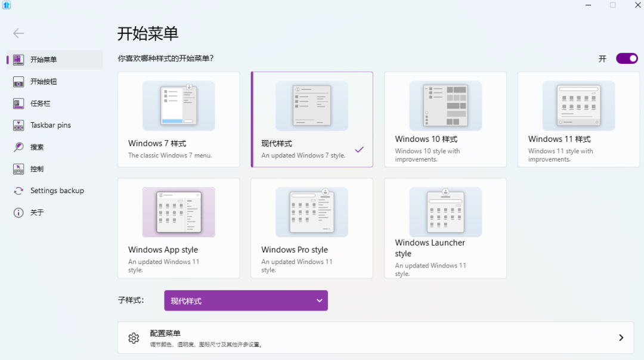Click the Windows App style title
This screenshot has height=360, width=644.
click(x=163, y=250)
